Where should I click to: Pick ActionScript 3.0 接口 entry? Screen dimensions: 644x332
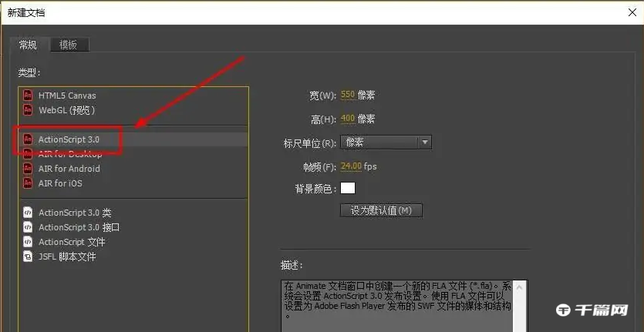click(x=133, y=227)
